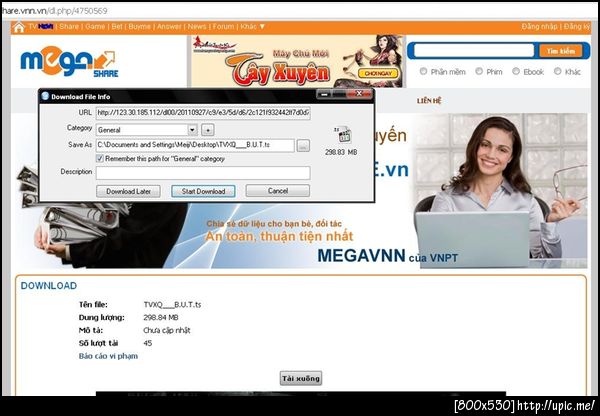This screenshot has height=416, width=600.
Task: Click the browser address bar
Action: click(x=300, y=11)
